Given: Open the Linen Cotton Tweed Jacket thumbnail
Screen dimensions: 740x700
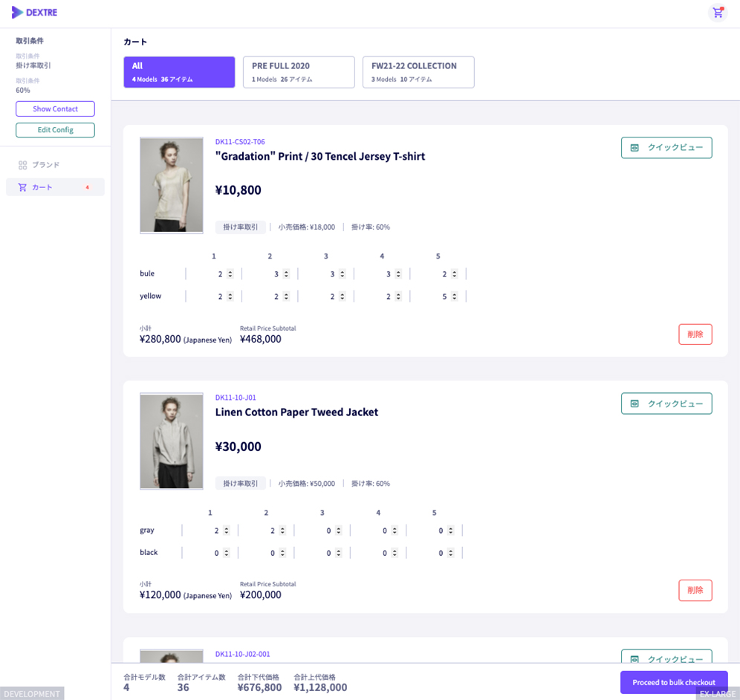Looking at the screenshot, I should point(172,441).
